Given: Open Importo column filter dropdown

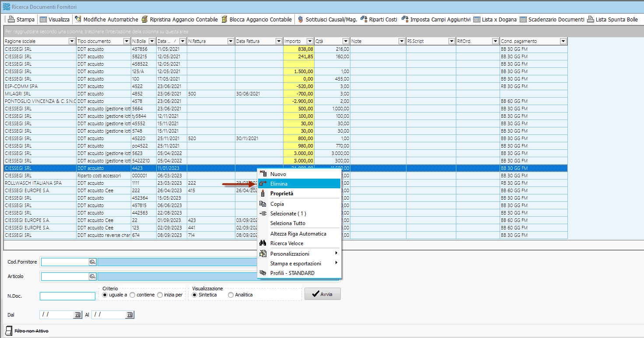Looking at the screenshot, I should coord(310,41).
